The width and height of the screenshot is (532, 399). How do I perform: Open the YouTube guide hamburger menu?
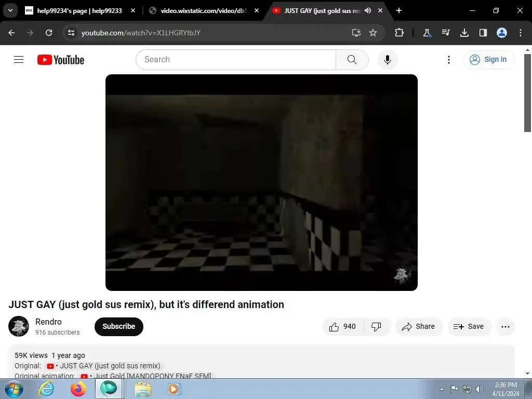coord(19,60)
